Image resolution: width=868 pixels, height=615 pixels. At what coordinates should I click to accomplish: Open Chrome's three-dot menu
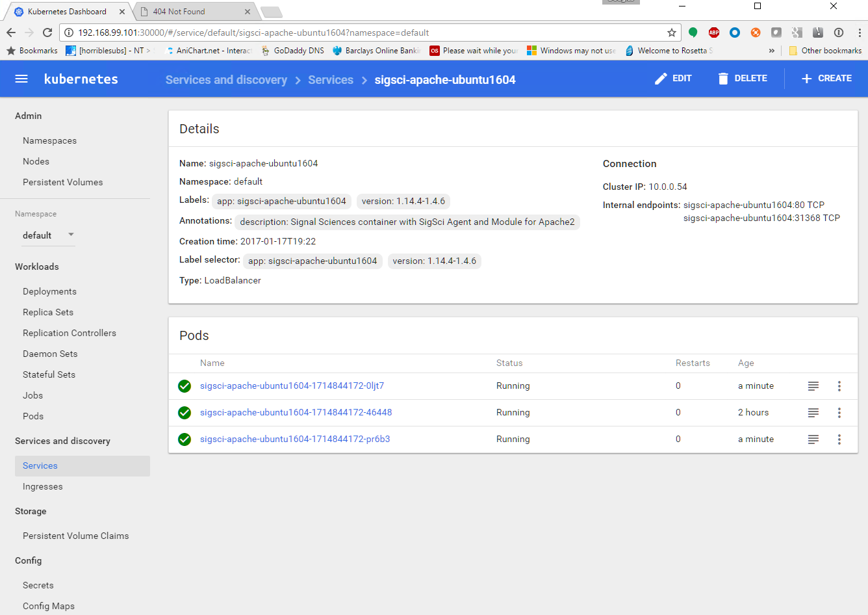(x=860, y=33)
